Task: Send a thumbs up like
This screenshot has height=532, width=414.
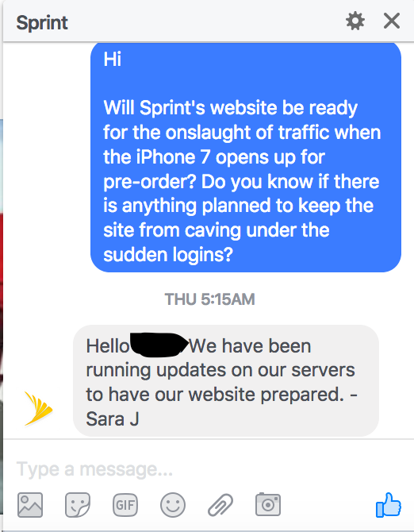Action: (x=389, y=505)
